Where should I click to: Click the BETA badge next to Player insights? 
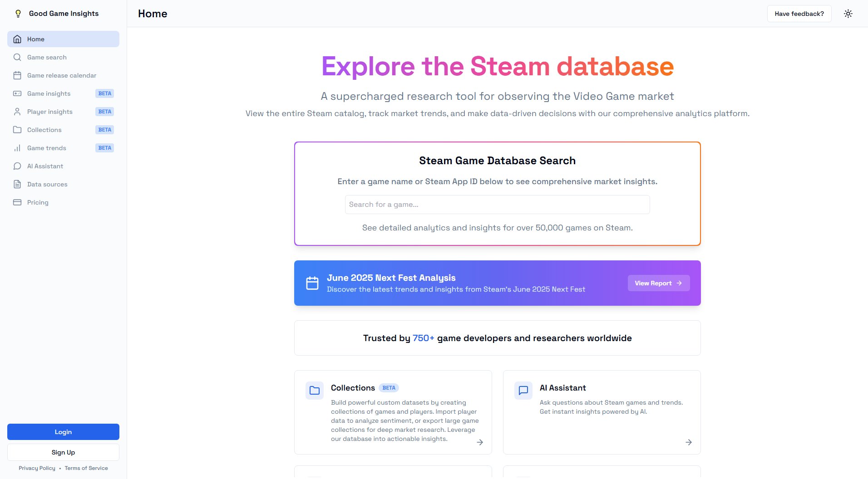click(x=105, y=112)
